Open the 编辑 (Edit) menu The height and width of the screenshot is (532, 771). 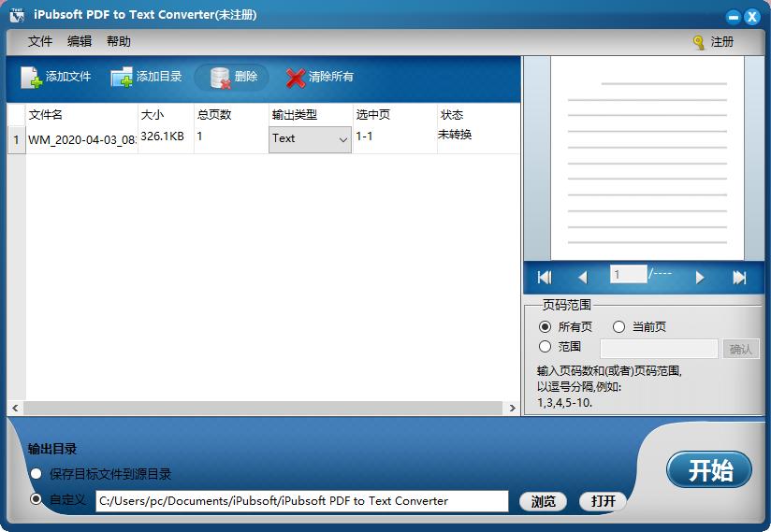80,42
